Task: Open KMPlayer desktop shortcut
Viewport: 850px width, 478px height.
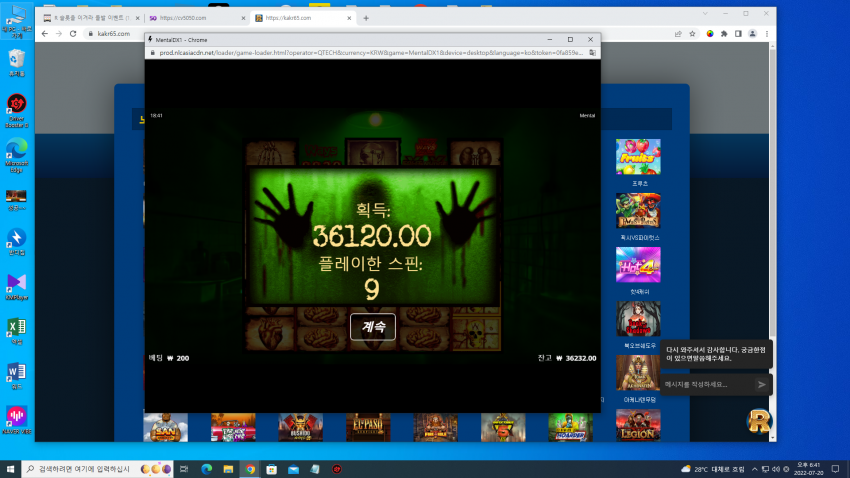Action: 16,287
